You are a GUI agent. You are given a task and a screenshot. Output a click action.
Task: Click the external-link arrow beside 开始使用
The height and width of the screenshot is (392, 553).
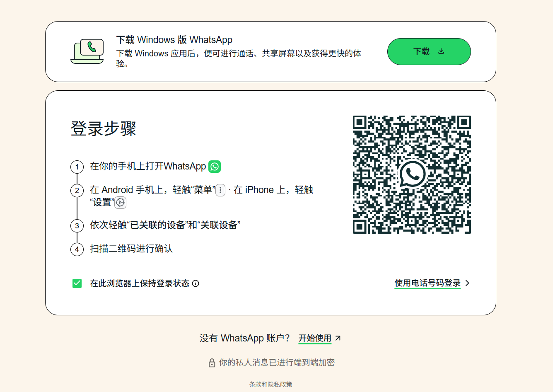337,338
